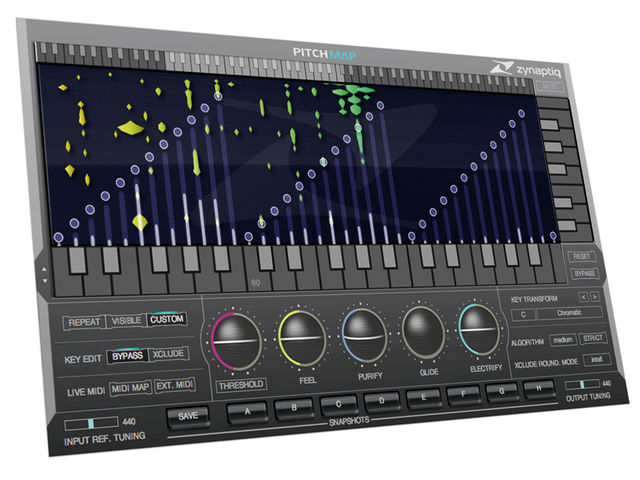
Task: Toggle the MUTE button at top right
Action: [x=550, y=87]
